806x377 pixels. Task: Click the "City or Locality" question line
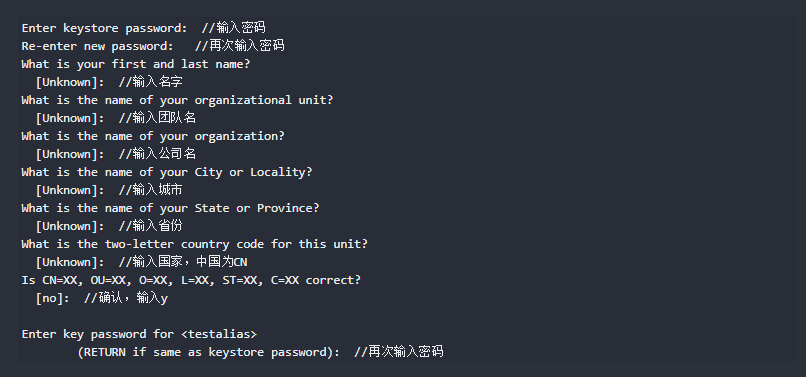pyautogui.click(x=167, y=172)
